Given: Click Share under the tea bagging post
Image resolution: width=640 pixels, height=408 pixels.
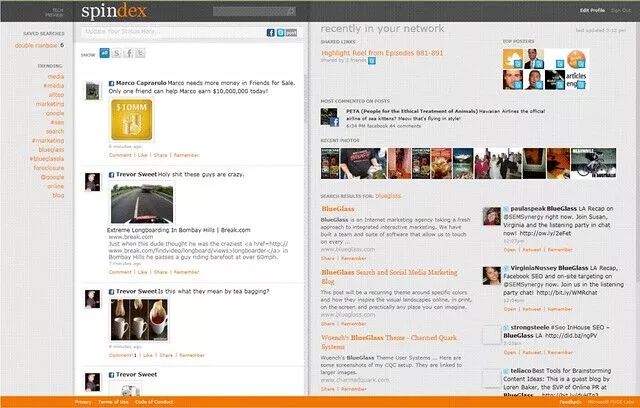Looking at the screenshot, I should click(x=166, y=355).
